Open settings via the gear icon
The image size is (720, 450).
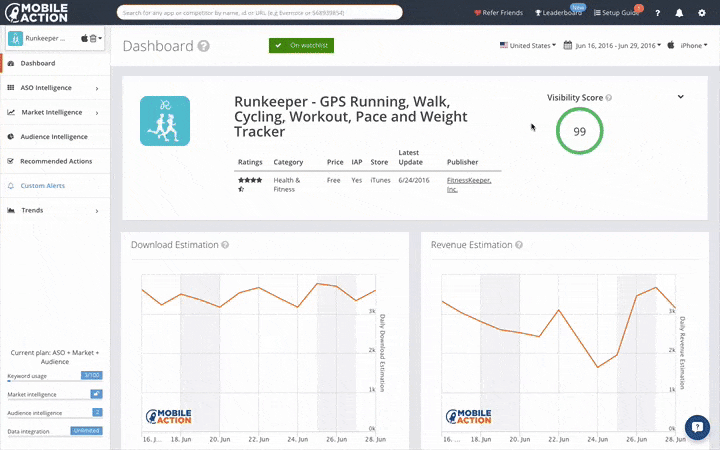coord(701,13)
